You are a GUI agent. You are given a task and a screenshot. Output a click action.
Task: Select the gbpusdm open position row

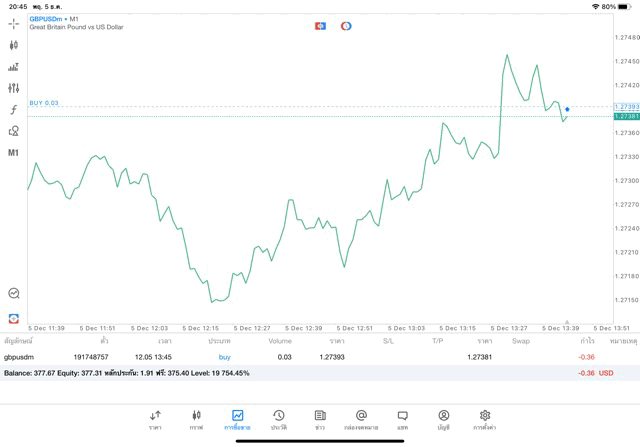tap(300, 356)
